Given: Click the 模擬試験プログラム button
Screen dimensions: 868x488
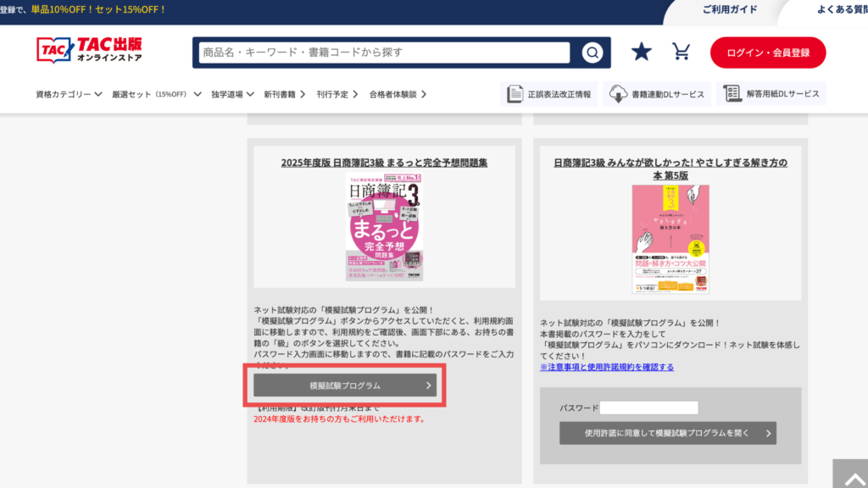Looking at the screenshot, I should coord(345,385).
